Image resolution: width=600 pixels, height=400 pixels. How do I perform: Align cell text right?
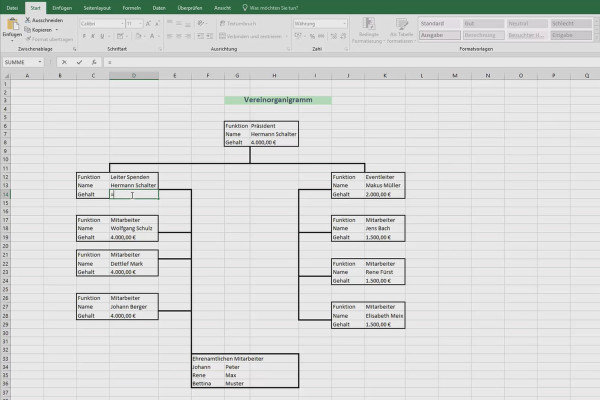188,36
